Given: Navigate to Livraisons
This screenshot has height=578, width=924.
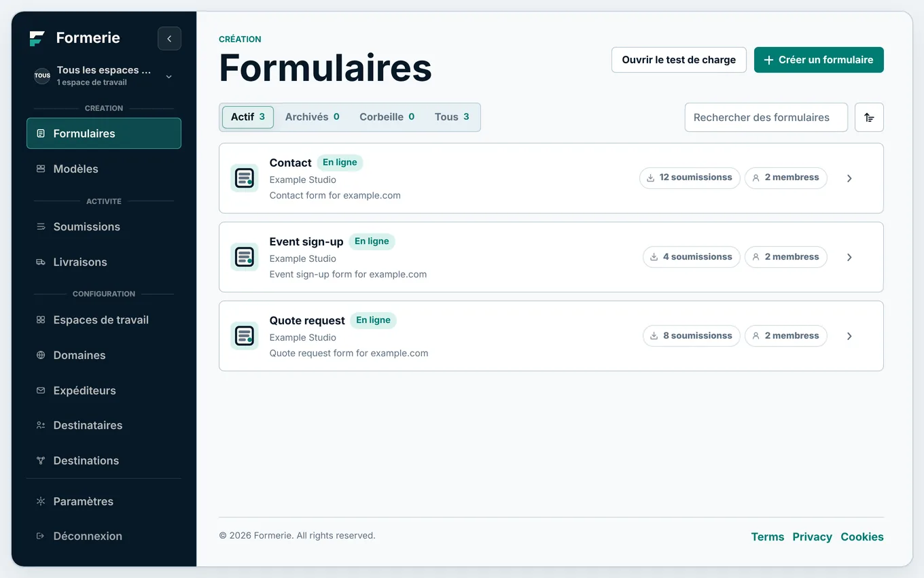Looking at the screenshot, I should pos(104,262).
